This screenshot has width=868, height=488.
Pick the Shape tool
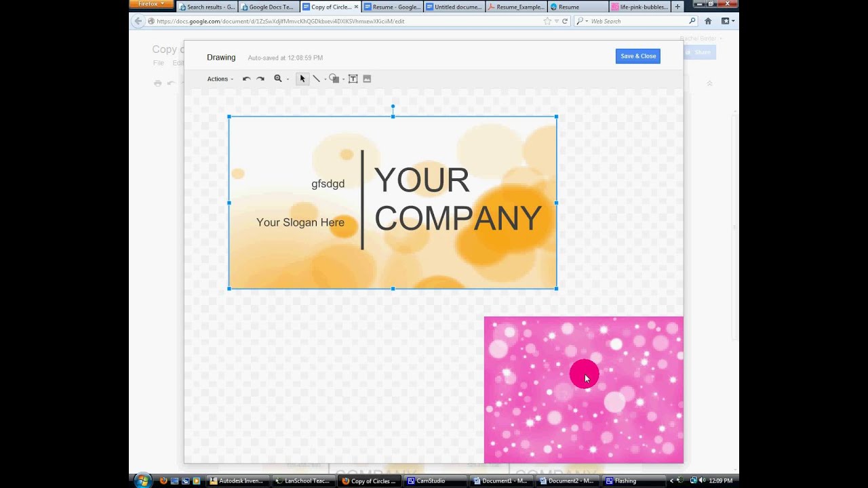pyautogui.click(x=334, y=79)
